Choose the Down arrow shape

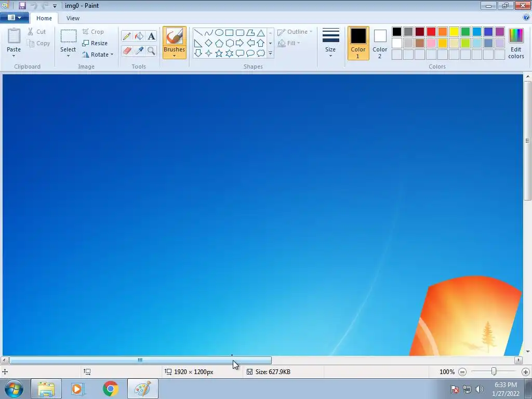coord(198,54)
